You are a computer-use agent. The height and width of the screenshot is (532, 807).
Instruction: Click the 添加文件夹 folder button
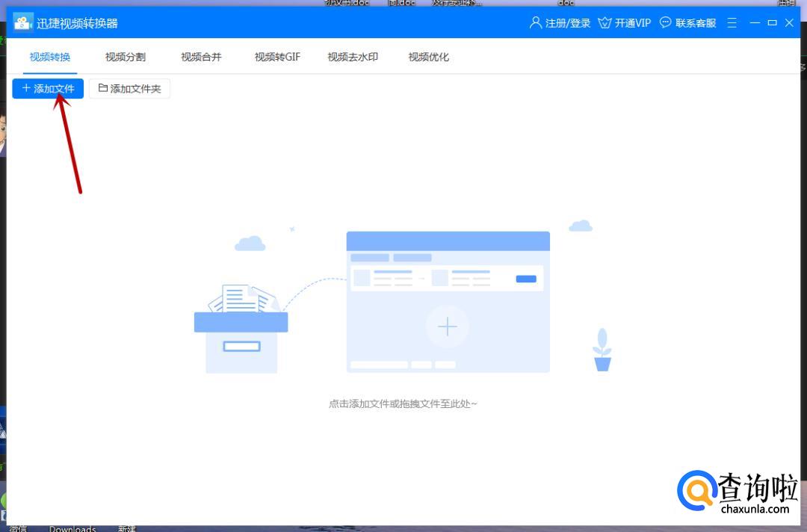[x=129, y=89]
